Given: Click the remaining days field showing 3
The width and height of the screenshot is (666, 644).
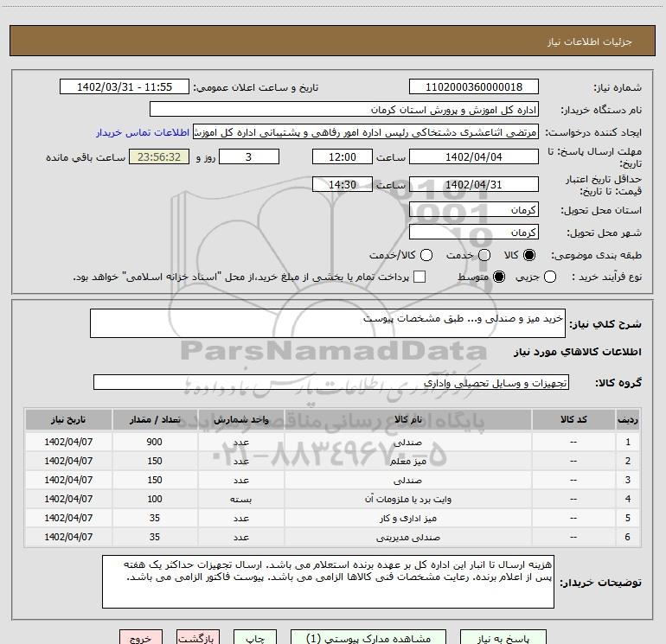Looking at the screenshot, I should tap(249, 156).
